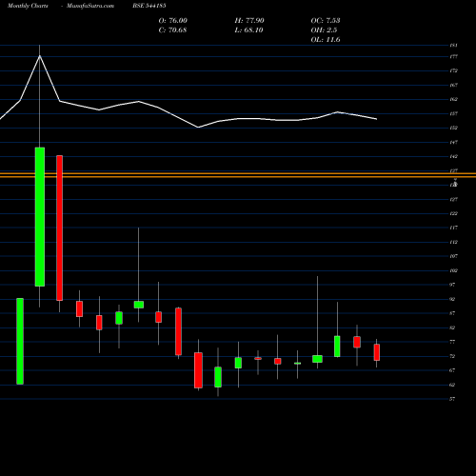Click the 152 price axis label
476x476 pixels.
(454, 128)
